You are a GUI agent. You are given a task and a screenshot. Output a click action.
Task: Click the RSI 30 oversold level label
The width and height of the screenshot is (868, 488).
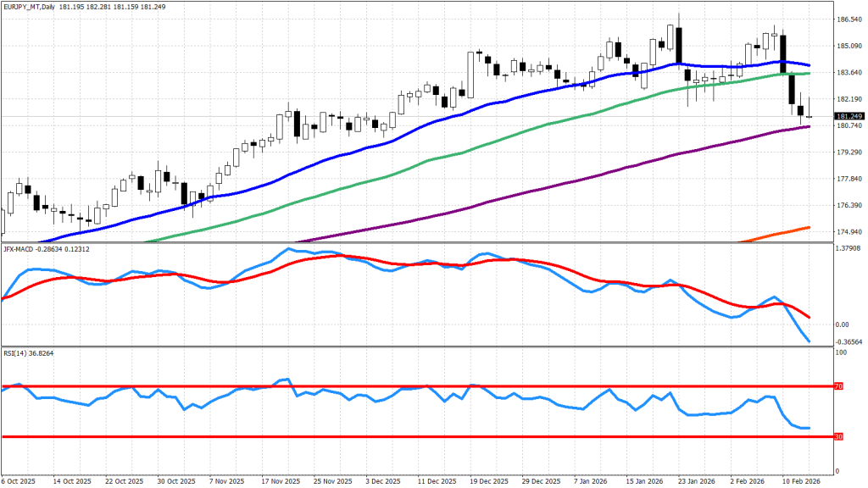tap(838, 437)
